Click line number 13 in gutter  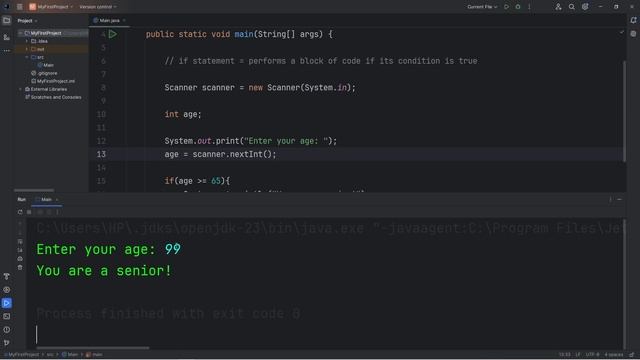point(101,154)
